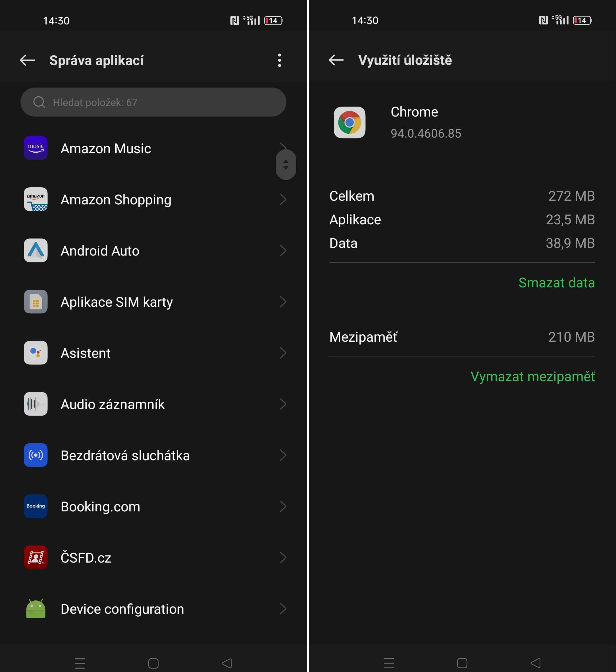Tap home navigation button on left screen
The image size is (616, 672).
pos(153,663)
